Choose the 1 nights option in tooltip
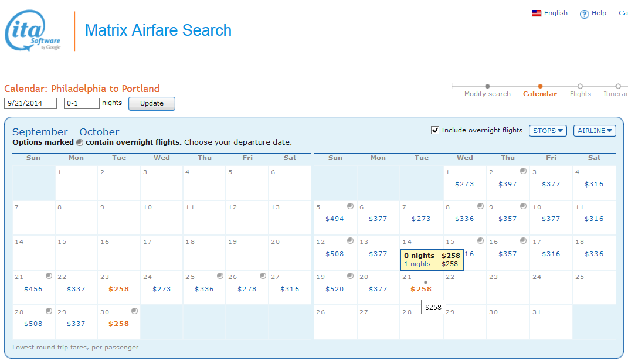Viewport: 628px width, 364px height. tap(417, 264)
